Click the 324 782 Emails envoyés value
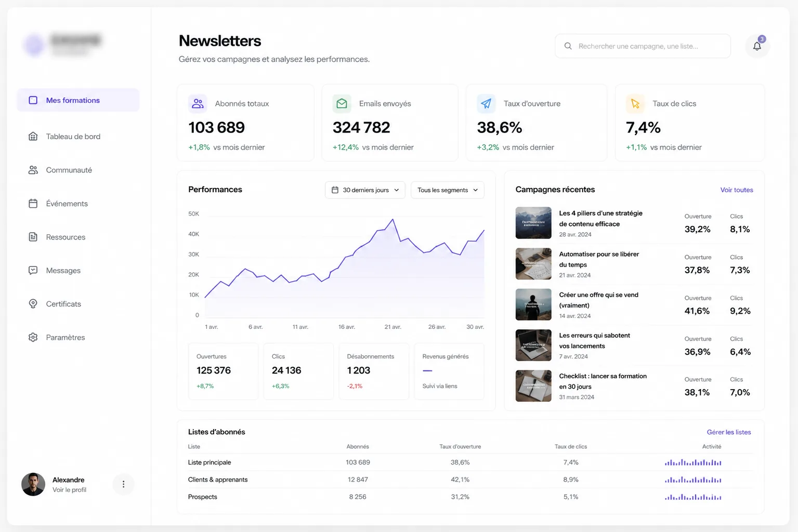Screen dimensions: 798x532 point(361,127)
